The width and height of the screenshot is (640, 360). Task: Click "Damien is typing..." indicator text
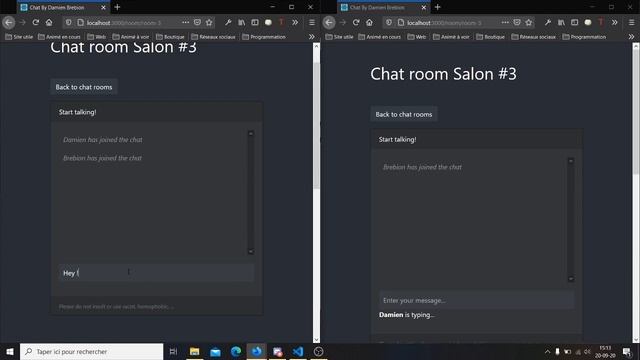407,315
